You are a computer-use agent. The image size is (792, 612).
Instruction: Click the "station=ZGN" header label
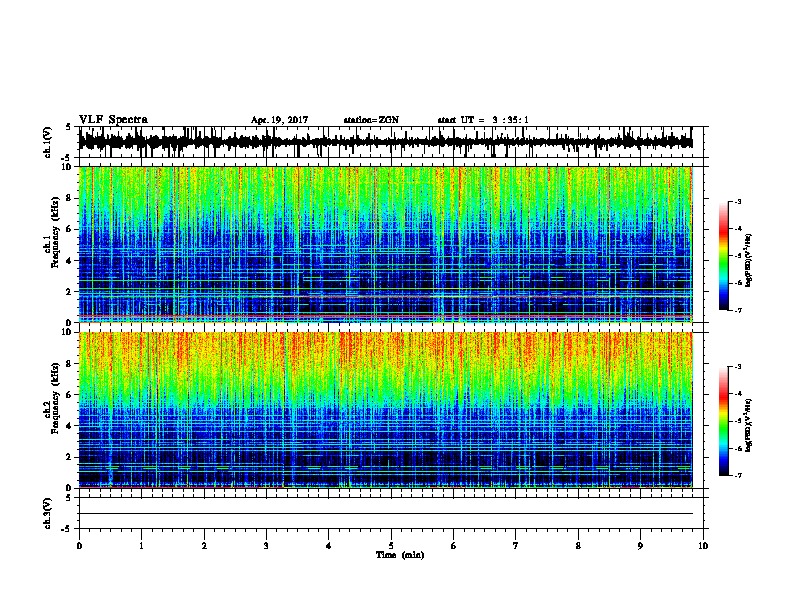click(371, 120)
